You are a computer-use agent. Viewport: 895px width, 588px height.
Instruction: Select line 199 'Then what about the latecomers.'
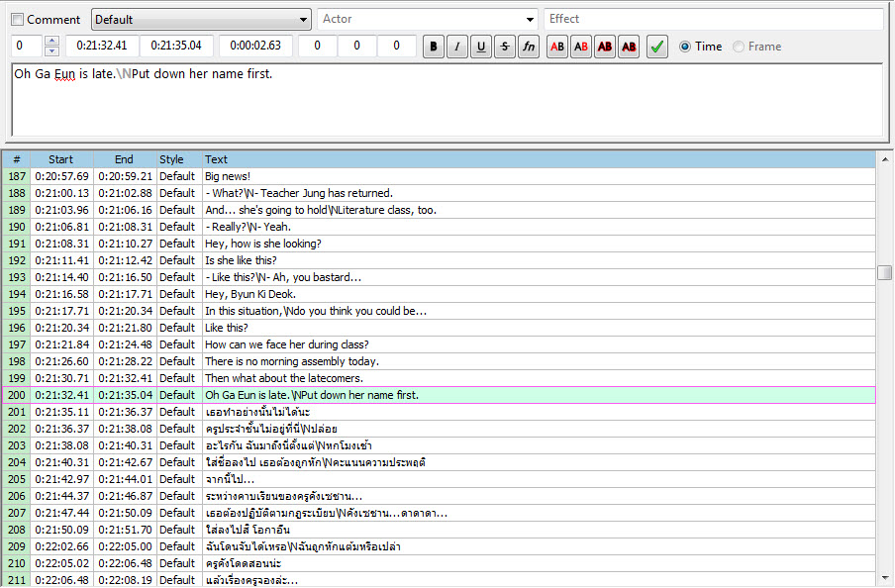click(x=439, y=378)
